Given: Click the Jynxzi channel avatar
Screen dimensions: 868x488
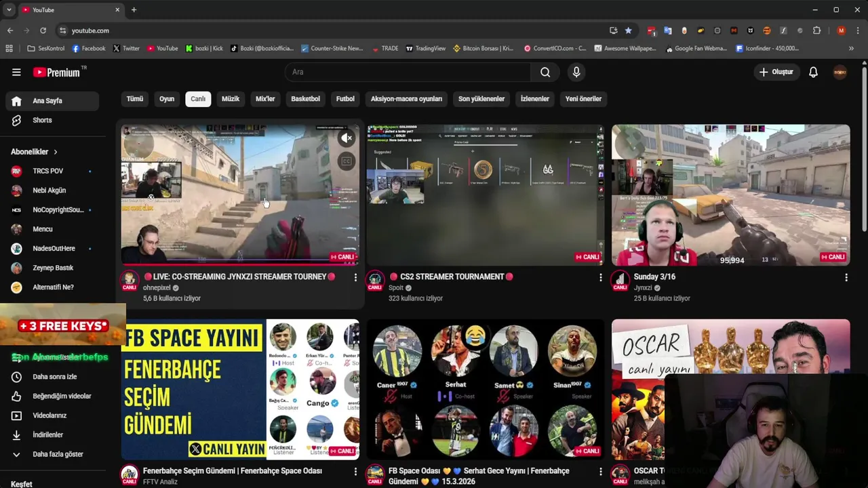Looking at the screenshot, I should [x=620, y=281].
